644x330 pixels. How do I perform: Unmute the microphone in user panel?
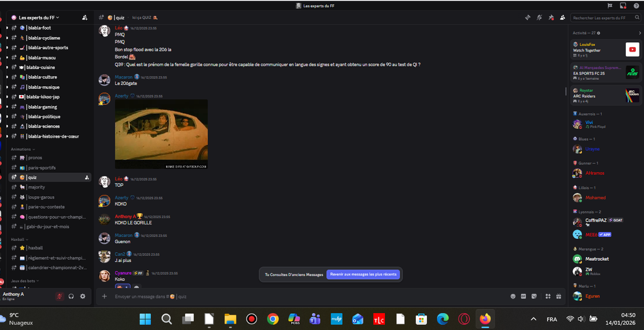click(x=59, y=296)
